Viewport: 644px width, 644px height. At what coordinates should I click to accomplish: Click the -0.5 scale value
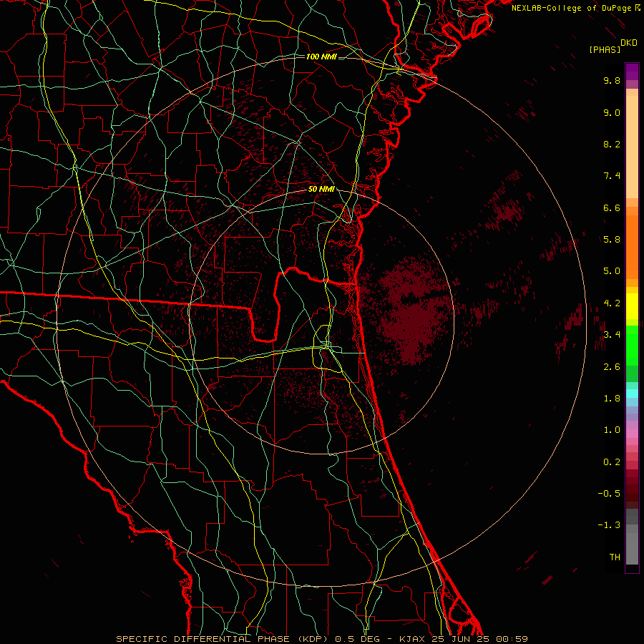[x=609, y=494]
